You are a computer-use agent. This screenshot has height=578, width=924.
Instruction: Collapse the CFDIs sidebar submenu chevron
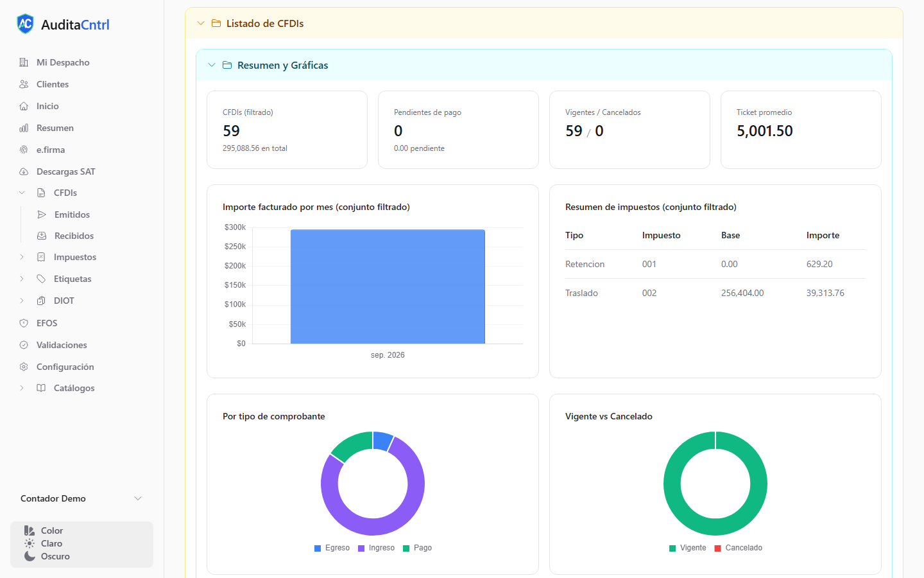22,193
